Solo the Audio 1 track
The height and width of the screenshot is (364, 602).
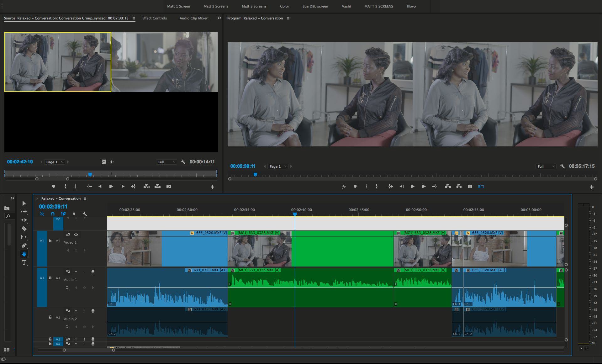(x=84, y=272)
